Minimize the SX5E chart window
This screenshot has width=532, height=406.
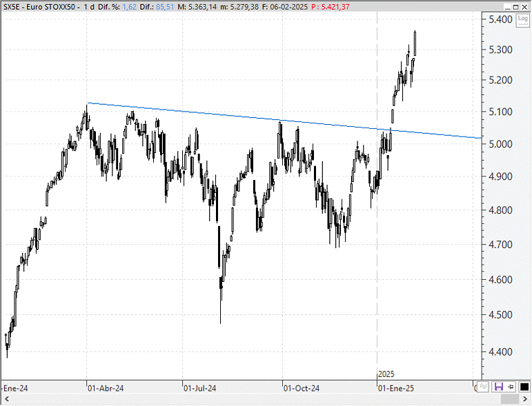click(x=508, y=7)
